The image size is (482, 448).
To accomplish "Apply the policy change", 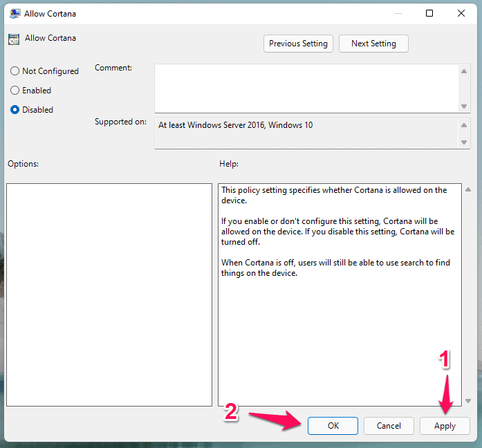I will 445,426.
